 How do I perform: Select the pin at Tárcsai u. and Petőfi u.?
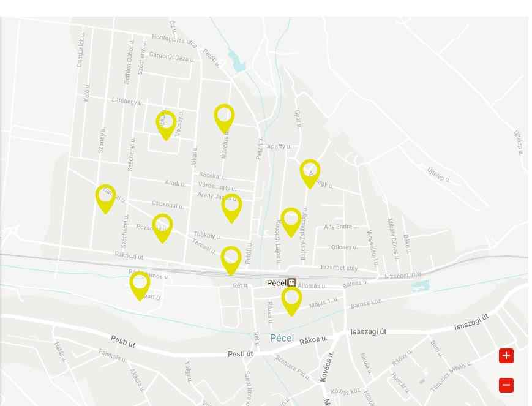(x=231, y=261)
